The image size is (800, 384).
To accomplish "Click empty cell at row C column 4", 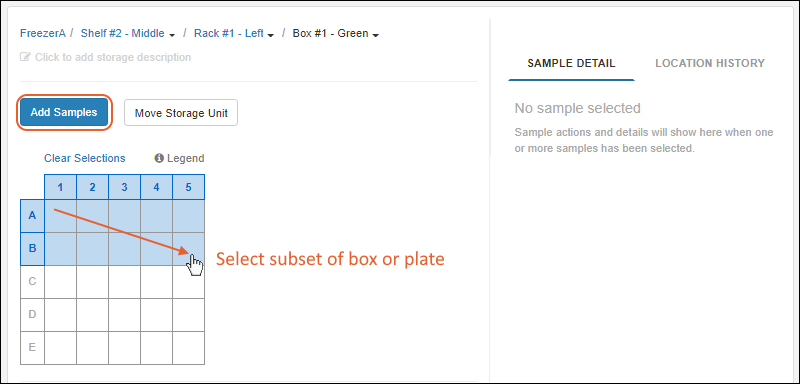I will click(157, 281).
